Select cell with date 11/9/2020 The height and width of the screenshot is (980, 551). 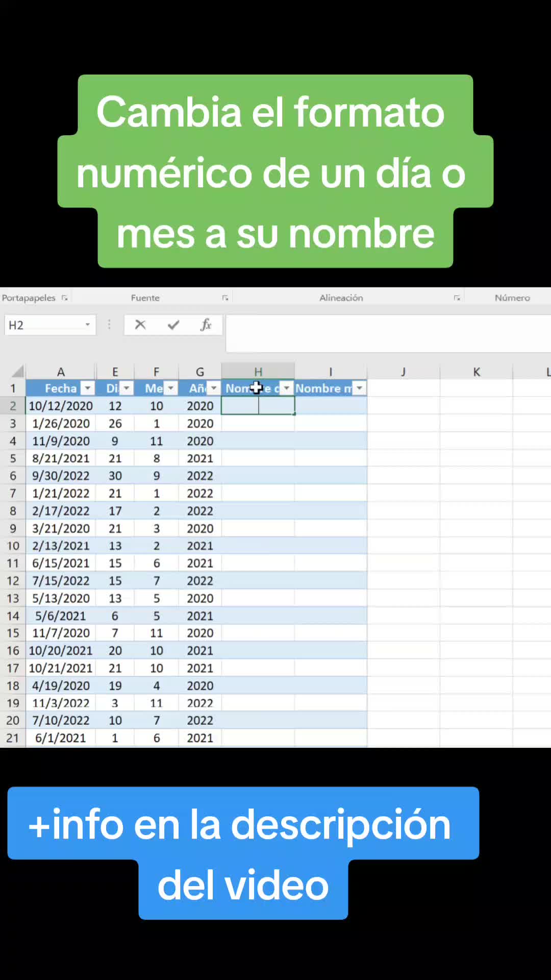pyautogui.click(x=61, y=441)
